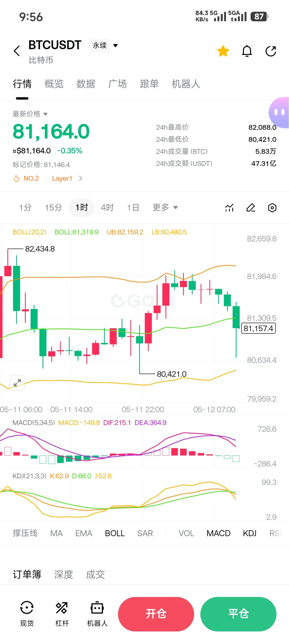Image resolution: width=289 pixels, height=644 pixels.
Task: Tap the BTCUSDT pair title
Action: click(x=55, y=45)
